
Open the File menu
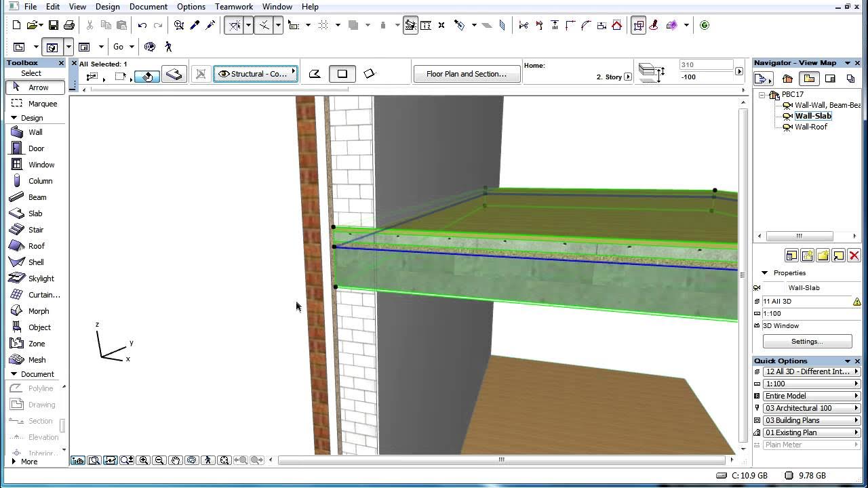(x=31, y=6)
